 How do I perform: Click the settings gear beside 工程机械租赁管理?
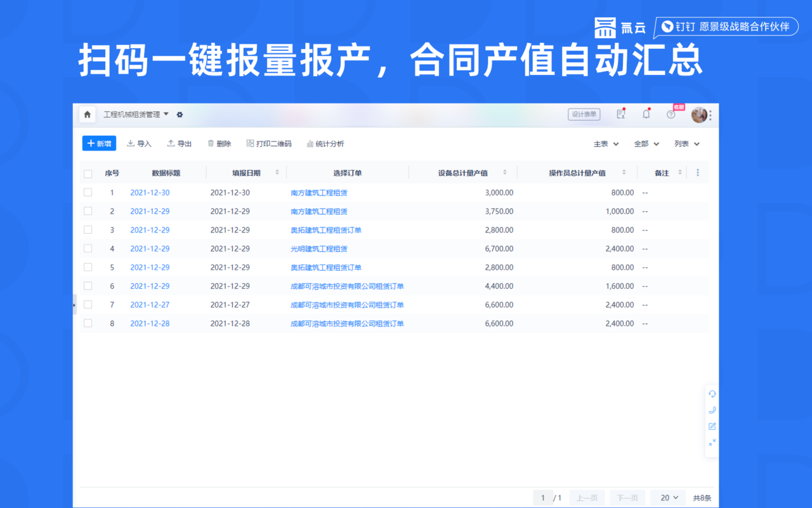click(180, 115)
